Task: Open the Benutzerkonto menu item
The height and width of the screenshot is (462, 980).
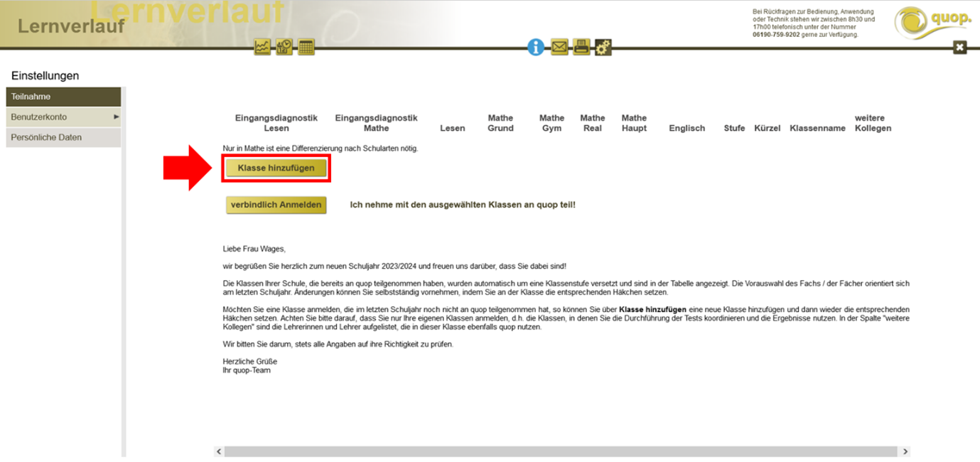Action: (x=63, y=117)
